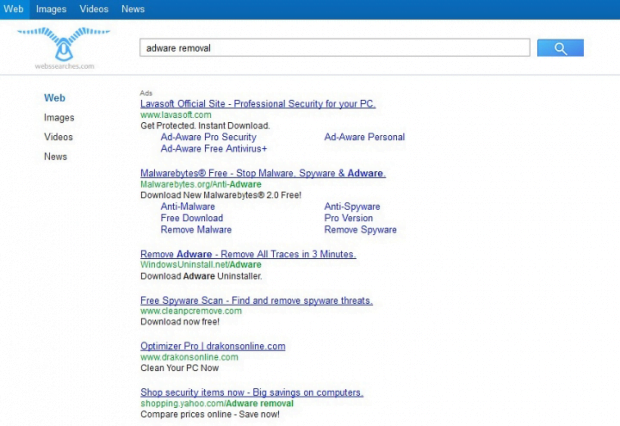Visit www.drakonsonline.com green URL

point(189,357)
